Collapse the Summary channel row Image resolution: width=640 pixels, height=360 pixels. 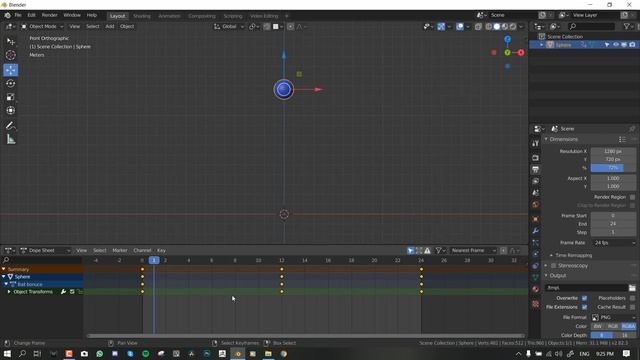[4, 269]
